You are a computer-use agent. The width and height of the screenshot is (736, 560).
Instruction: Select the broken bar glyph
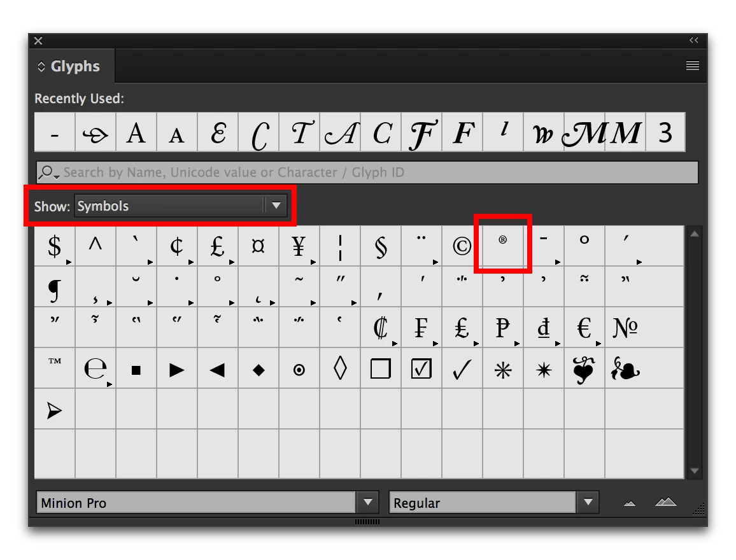coord(340,246)
